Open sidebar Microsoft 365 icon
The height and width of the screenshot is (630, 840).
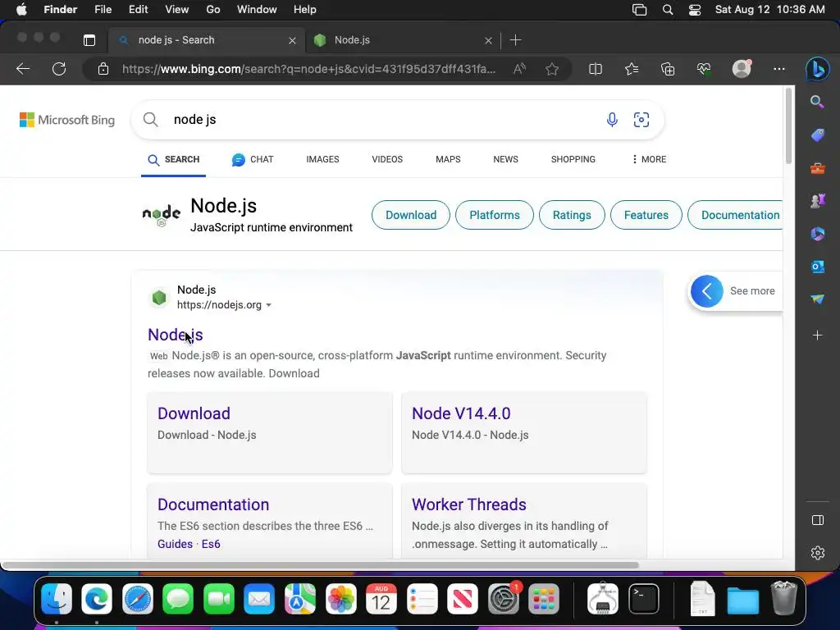[818, 234]
